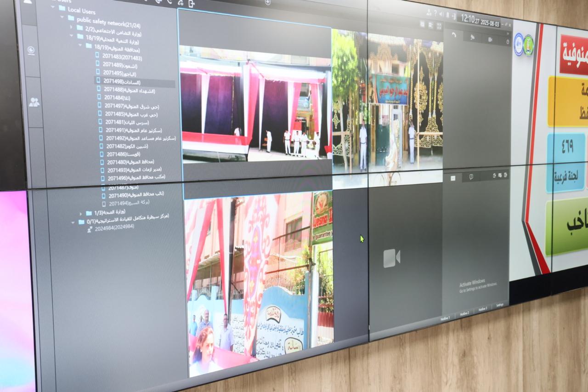Select device 2071491 in tree
The height and width of the screenshot is (392, 588).
[x=131, y=130]
